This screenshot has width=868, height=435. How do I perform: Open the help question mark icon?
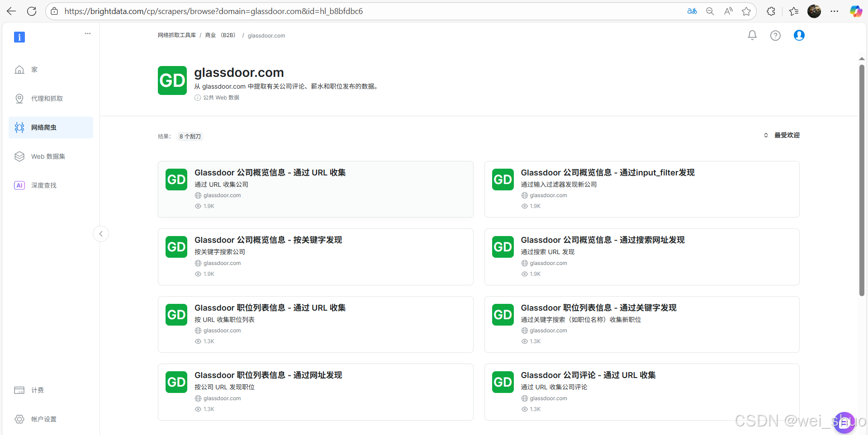[x=775, y=35]
